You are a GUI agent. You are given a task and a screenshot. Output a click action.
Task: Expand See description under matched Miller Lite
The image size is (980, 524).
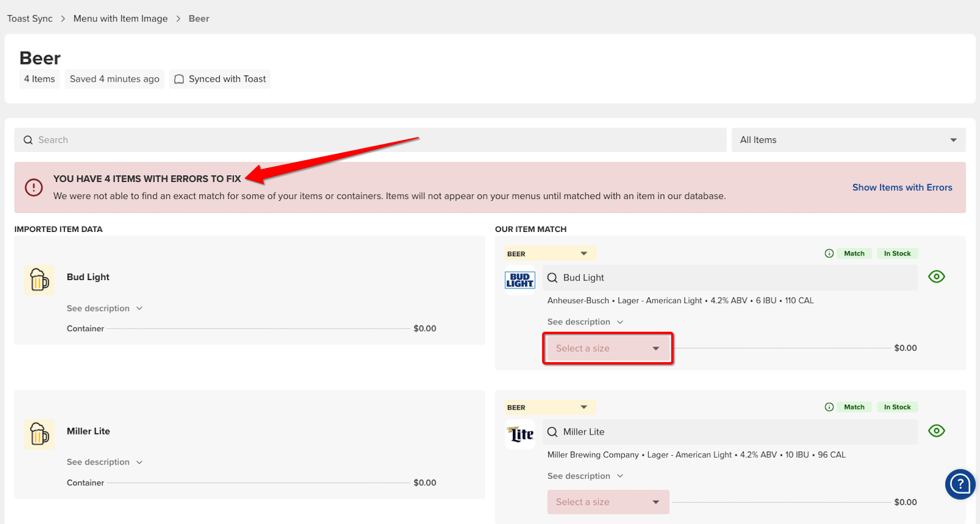585,476
